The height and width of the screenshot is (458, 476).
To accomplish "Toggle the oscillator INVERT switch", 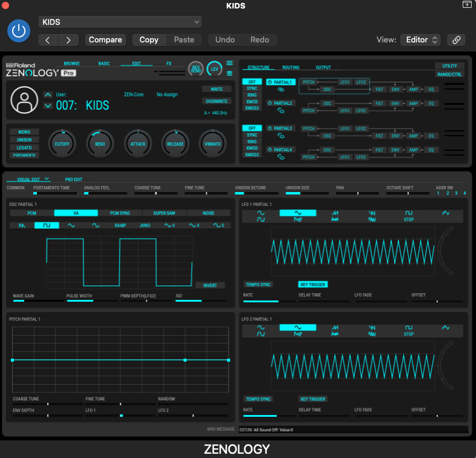I will [210, 285].
